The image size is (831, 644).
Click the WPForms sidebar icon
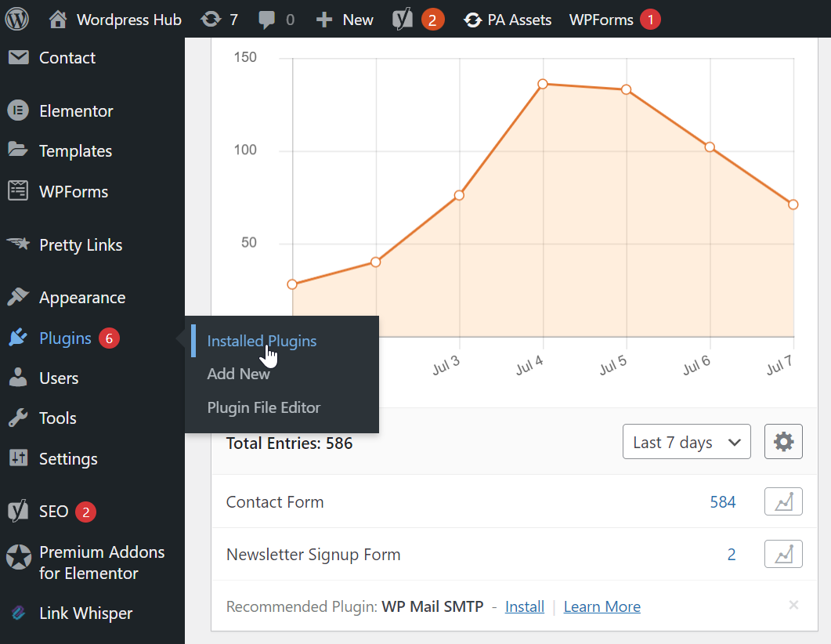(18, 191)
